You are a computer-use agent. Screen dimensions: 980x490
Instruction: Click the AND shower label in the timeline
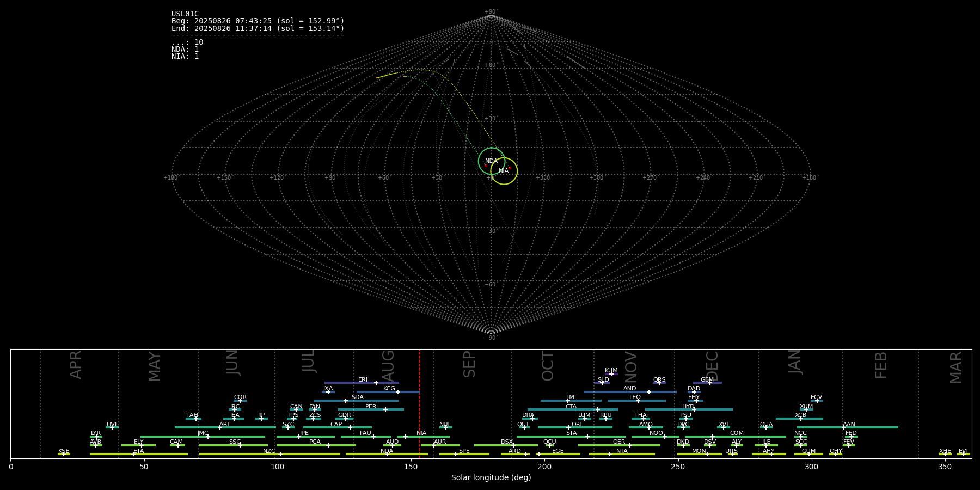(630, 389)
